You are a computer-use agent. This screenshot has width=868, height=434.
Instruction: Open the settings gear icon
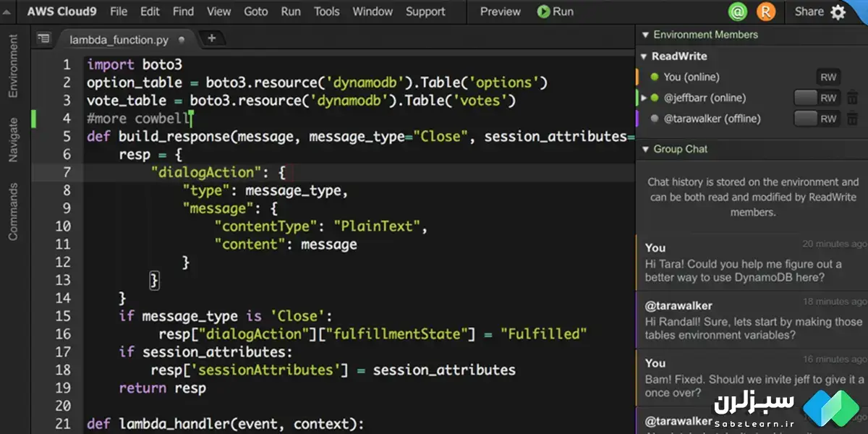(838, 12)
